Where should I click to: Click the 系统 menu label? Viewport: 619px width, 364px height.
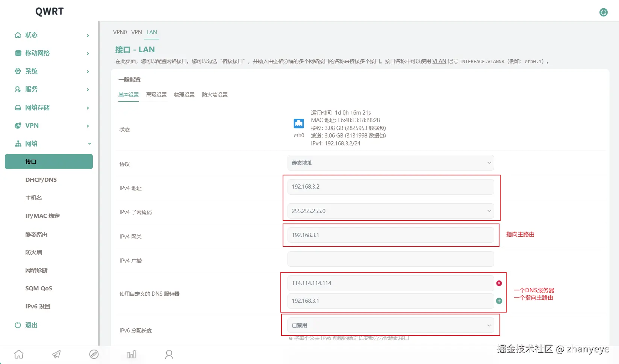click(32, 71)
